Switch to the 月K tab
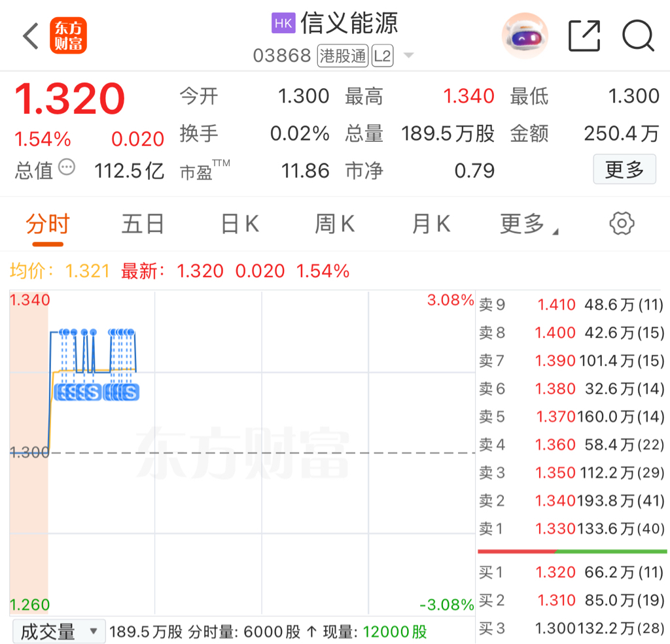Image resolution: width=670 pixels, height=644 pixels. click(x=431, y=224)
